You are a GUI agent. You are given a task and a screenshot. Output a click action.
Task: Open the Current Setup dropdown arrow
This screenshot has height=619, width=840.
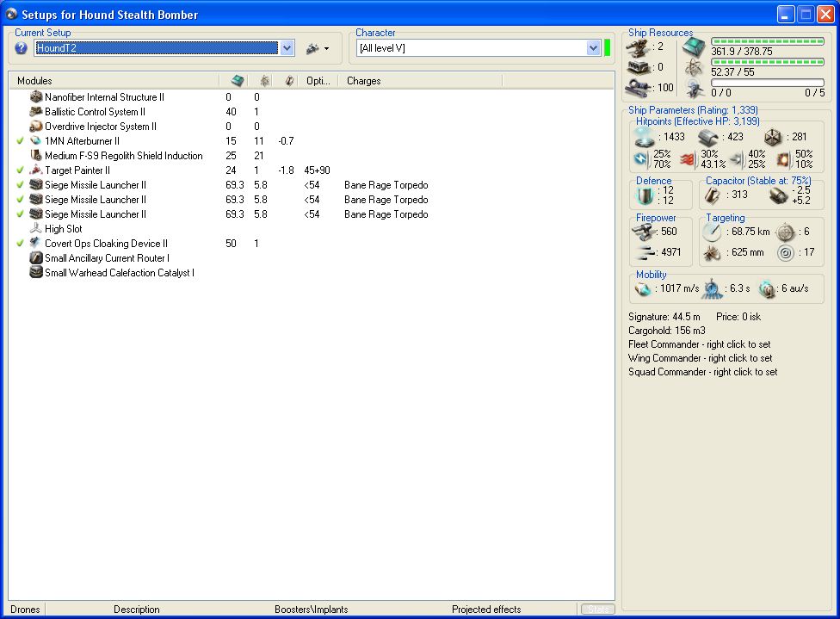click(x=287, y=48)
